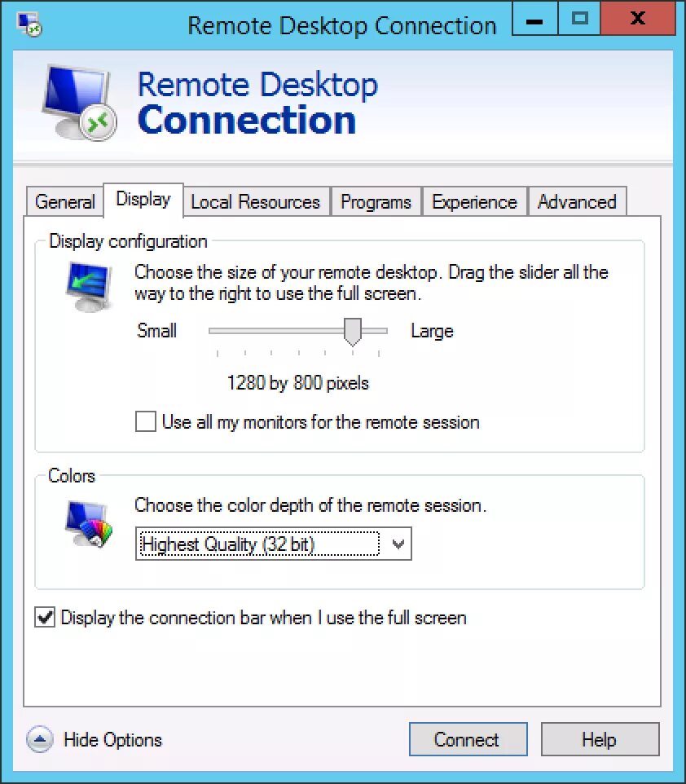Maximize the Remote Desktop Connection window
The height and width of the screenshot is (784, 686).
coord(579,19)
